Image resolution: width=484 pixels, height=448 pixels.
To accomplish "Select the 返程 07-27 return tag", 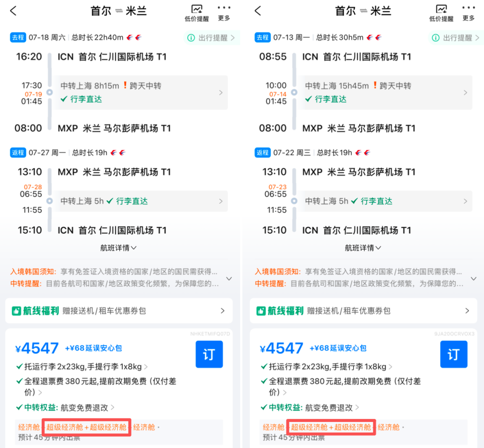I will coord(17,152).
